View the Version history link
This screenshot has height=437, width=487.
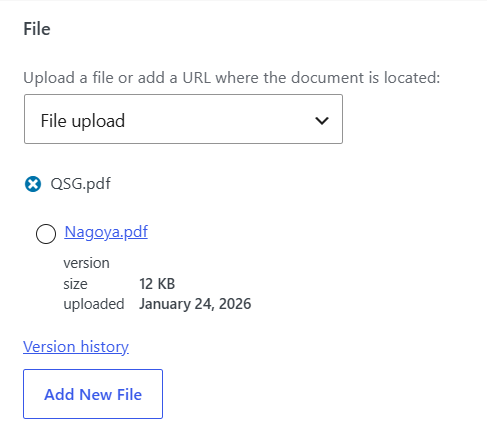(x=76, y=347)
